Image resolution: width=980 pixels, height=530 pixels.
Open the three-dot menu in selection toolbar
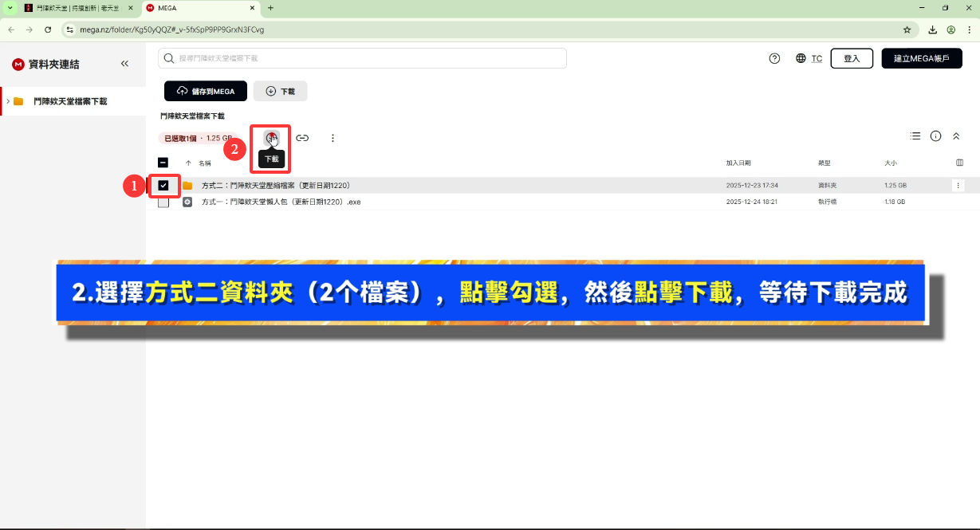[333, 138]
